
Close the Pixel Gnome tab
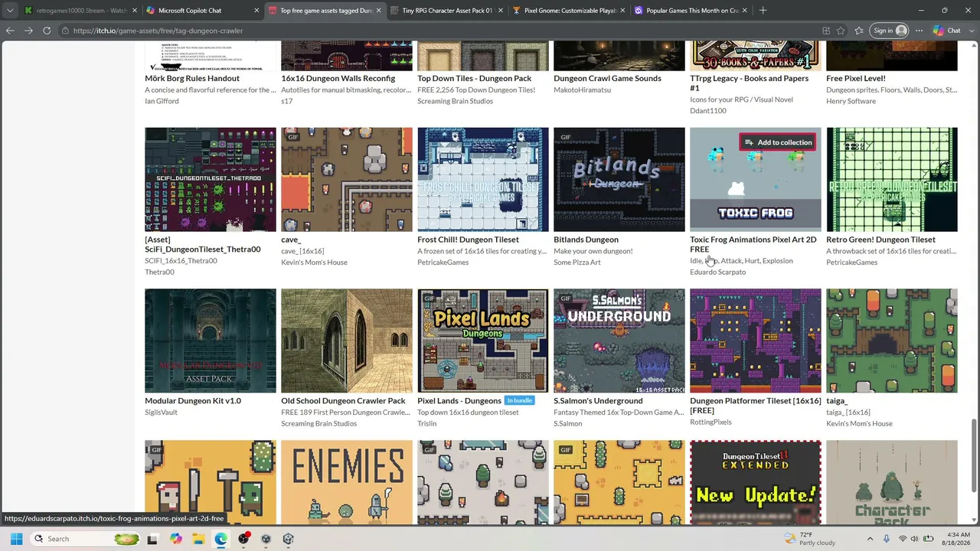coord(622,11)
